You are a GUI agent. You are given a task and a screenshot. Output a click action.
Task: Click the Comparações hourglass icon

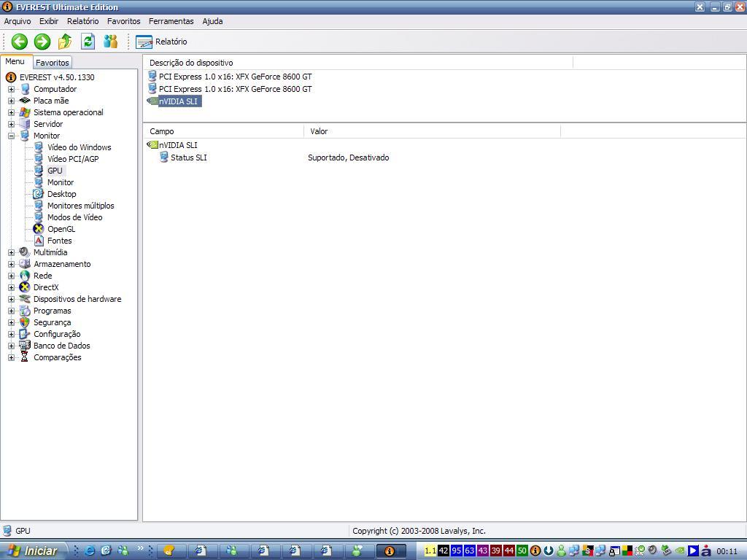25,357
